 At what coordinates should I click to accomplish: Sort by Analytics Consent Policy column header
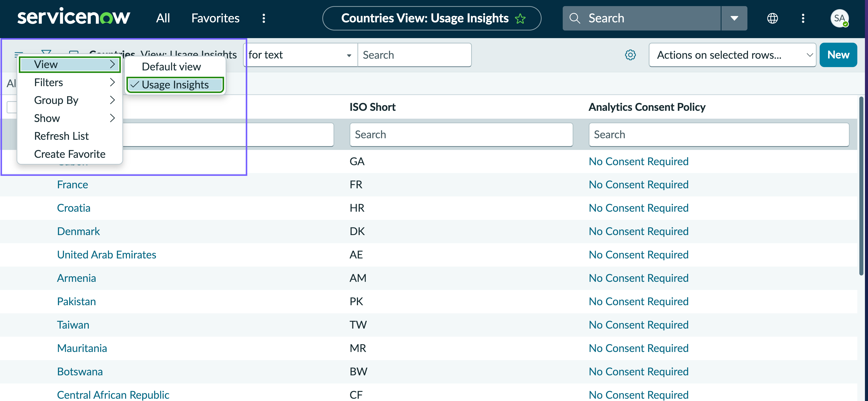tap(647, 107)
